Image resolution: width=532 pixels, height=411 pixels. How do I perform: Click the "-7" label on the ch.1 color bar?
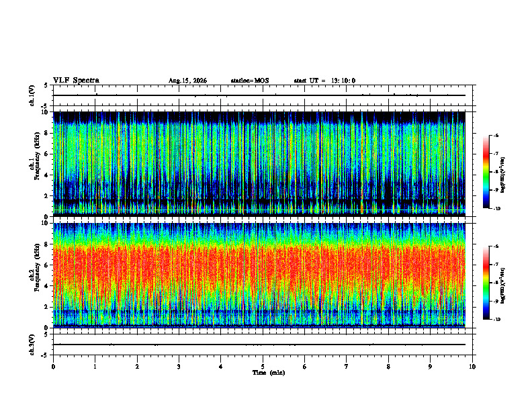(496, 154)
